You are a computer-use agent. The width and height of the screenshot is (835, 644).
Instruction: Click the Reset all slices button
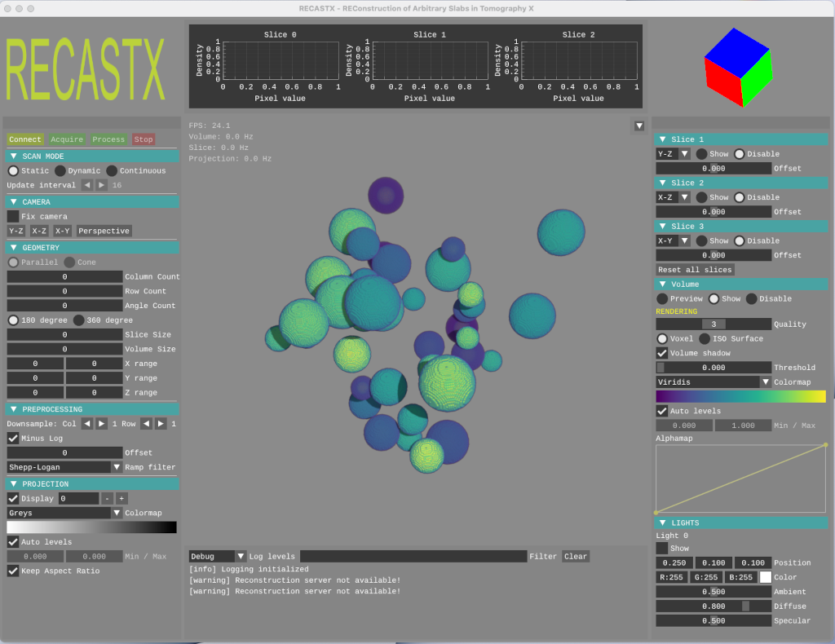point(694,269)
